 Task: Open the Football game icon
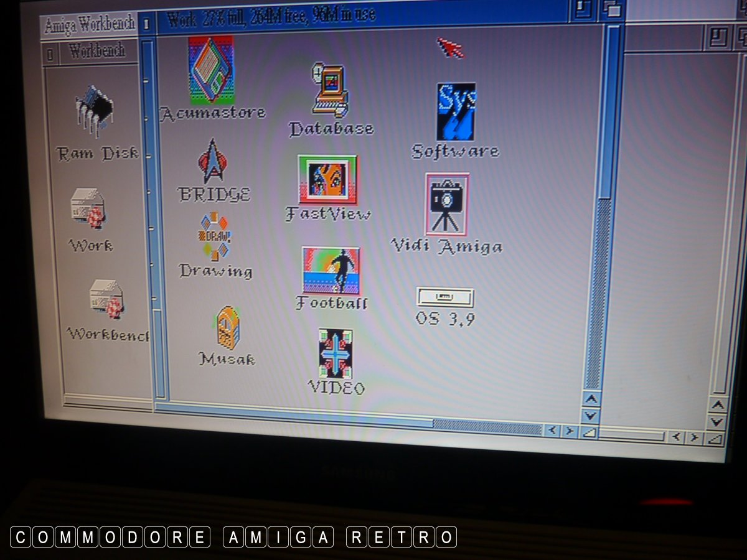[x=331, y=271]
